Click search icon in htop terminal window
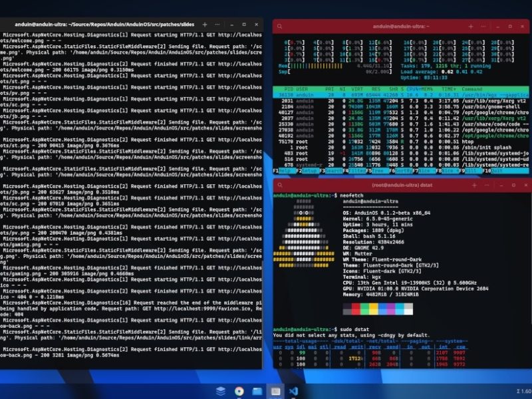The height and width of the screenshot is (399, 532). coord(279,27)
